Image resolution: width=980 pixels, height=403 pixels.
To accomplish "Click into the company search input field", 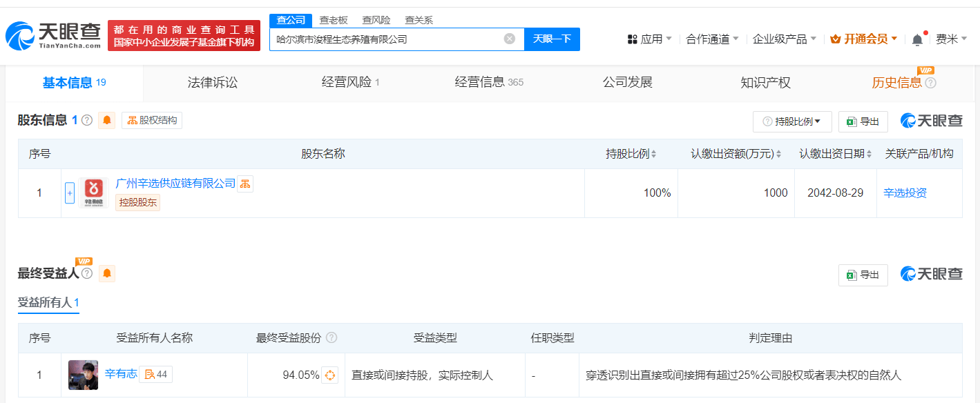I will [387, 39].
